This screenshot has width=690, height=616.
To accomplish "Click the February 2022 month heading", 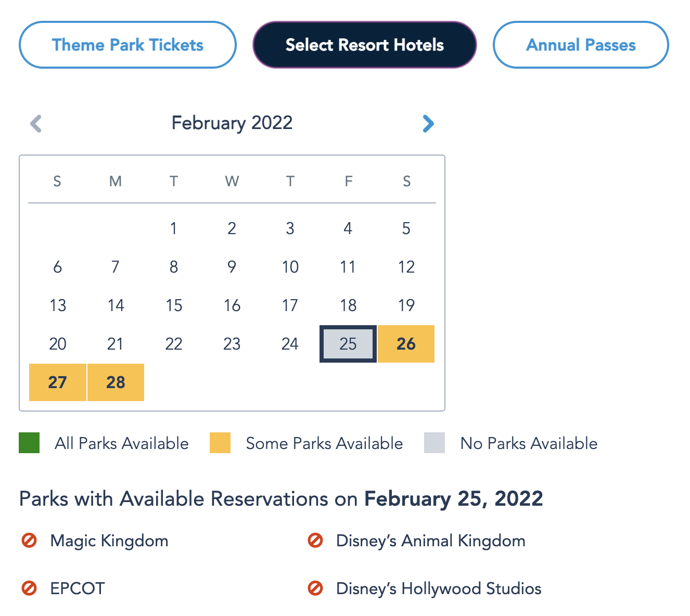I will click(232, 123).
